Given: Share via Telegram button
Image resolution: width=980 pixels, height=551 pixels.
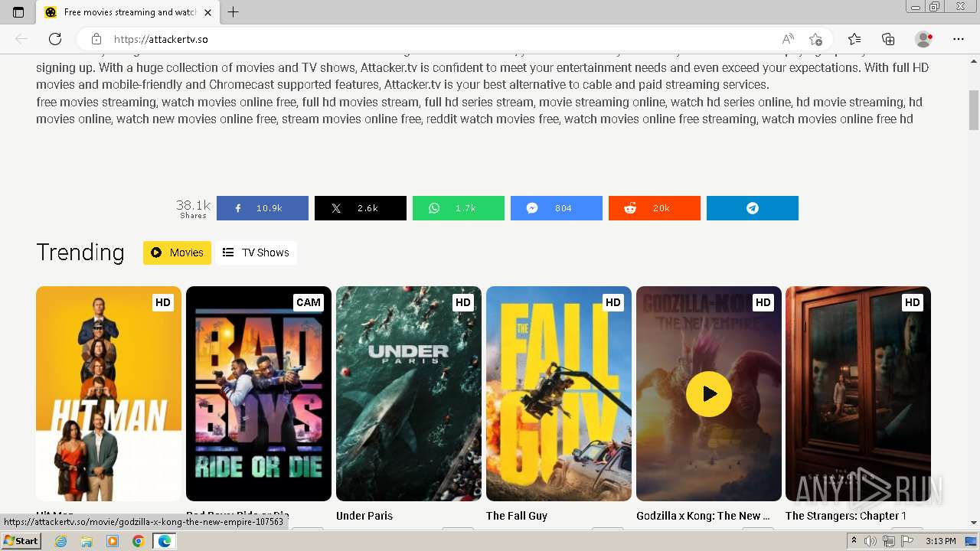Looking at the screenshot, I should pyautogui.click(x=752, y=208).
